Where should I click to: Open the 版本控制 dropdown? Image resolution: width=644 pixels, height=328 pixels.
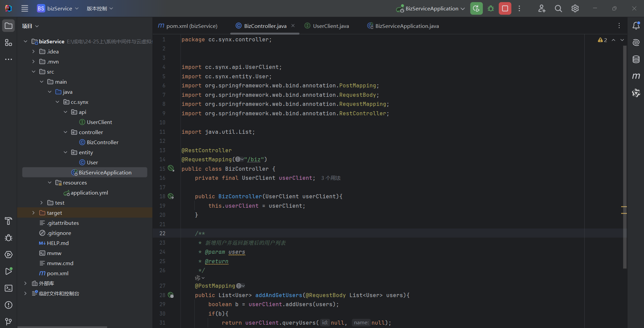click(x=100, y=8)
